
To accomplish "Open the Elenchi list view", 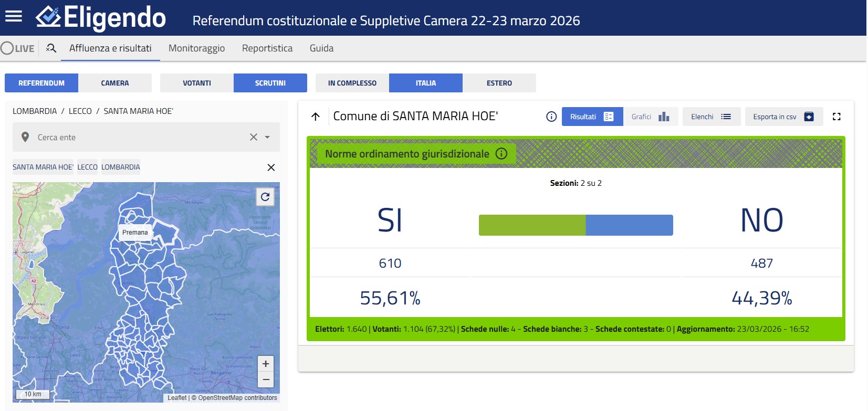I will tap(711, 117).
